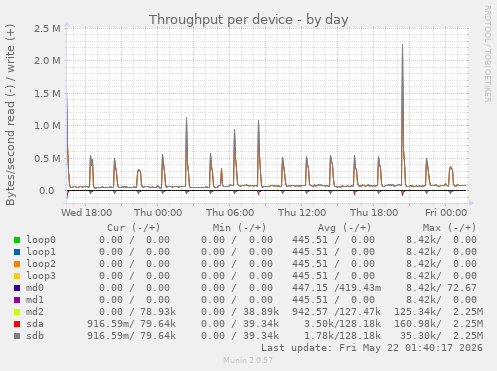Click the 'loop3' legend label
497x371 pixels.
coord(41,276)
